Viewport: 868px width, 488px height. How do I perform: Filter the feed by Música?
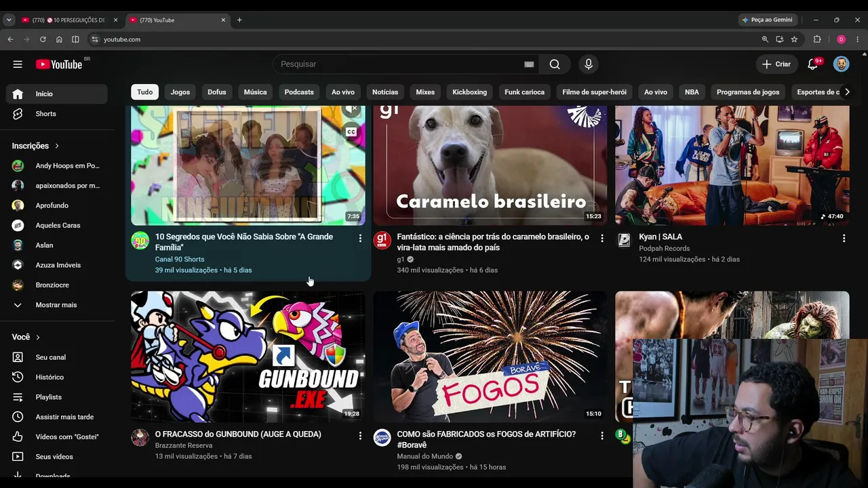coord(255,92)
